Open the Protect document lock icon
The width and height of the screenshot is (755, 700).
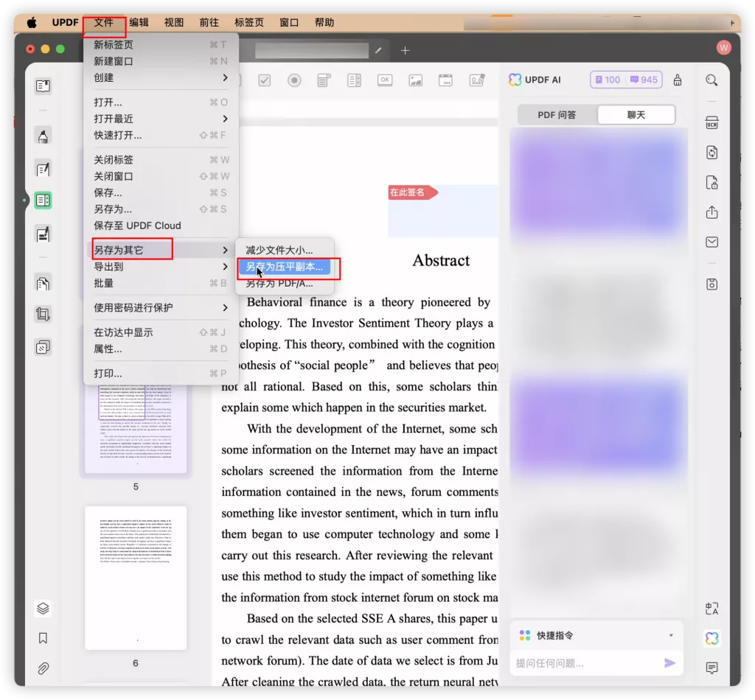(711, 183)
